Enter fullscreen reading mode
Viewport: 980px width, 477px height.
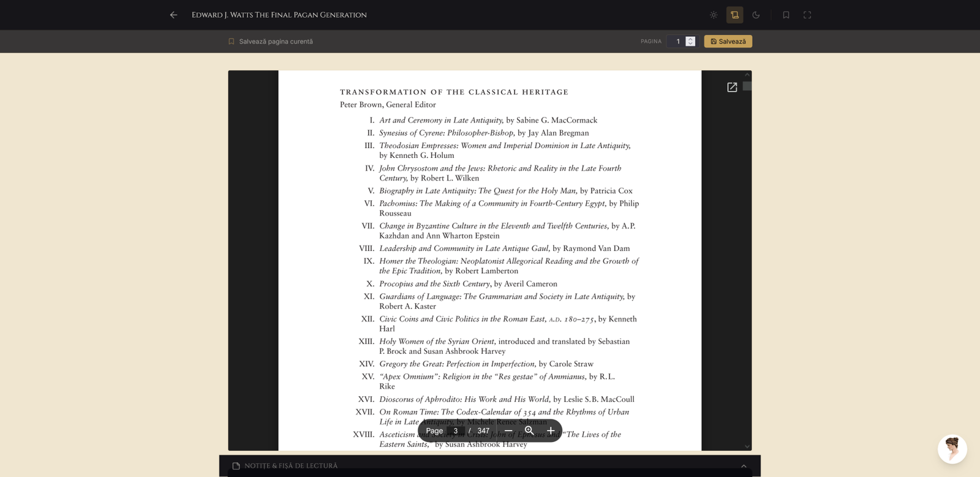click(807, 15)
